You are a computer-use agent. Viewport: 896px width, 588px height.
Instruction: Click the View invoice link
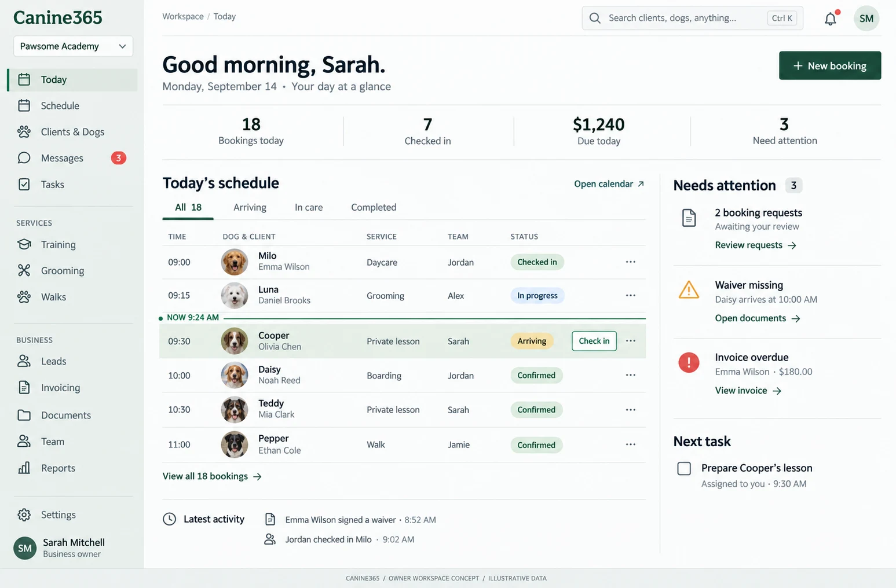tap(748, 391)
